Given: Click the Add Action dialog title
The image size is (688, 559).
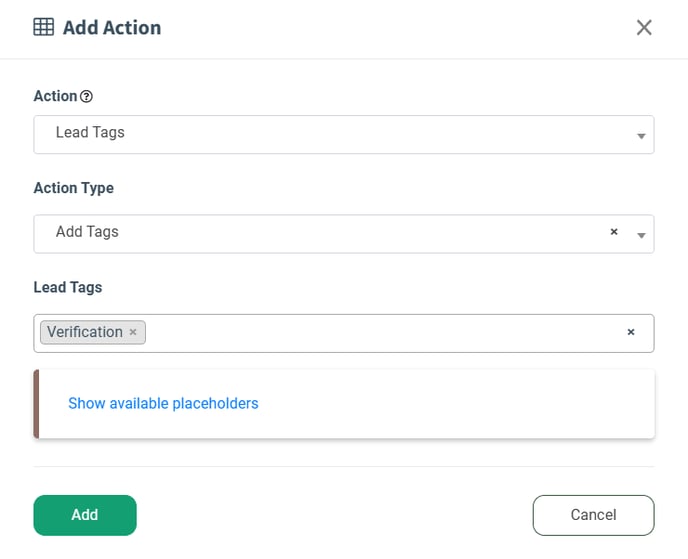Looking at the screenshot, I should click(x=112, y=28).
